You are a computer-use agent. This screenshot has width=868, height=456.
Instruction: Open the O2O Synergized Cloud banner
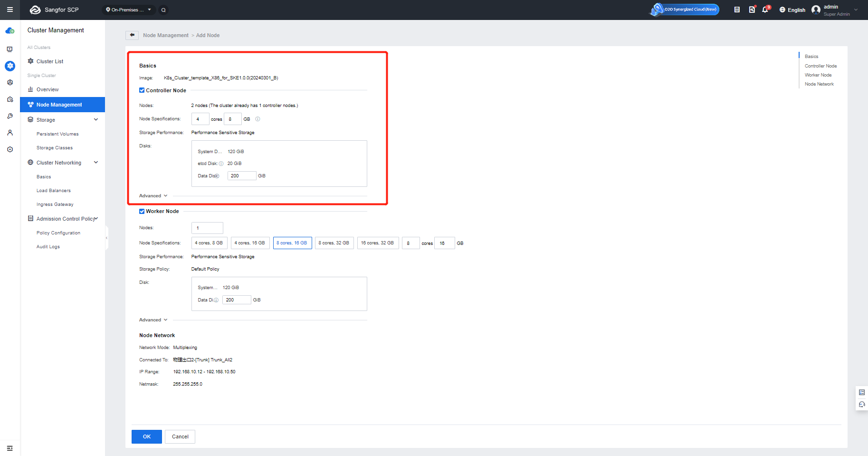(685, 10)
